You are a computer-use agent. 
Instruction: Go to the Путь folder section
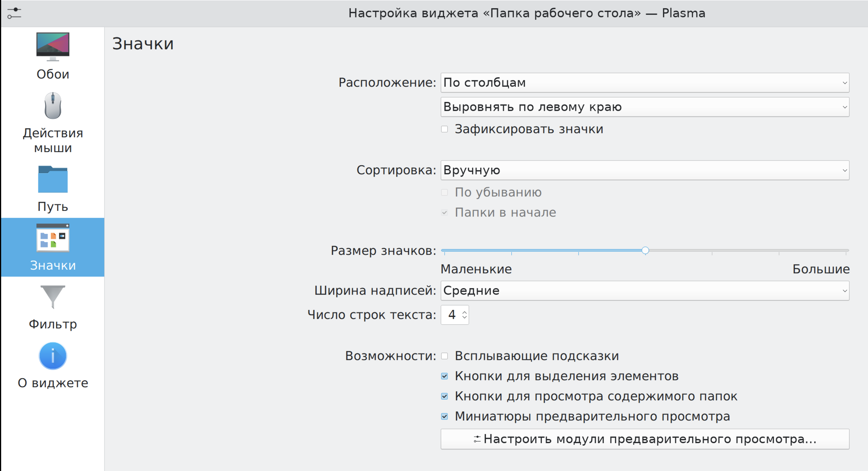53,188
